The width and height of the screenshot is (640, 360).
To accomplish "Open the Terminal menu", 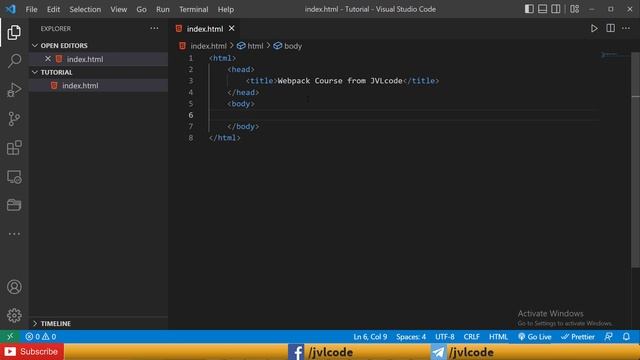I will click(x=193, y=9).
